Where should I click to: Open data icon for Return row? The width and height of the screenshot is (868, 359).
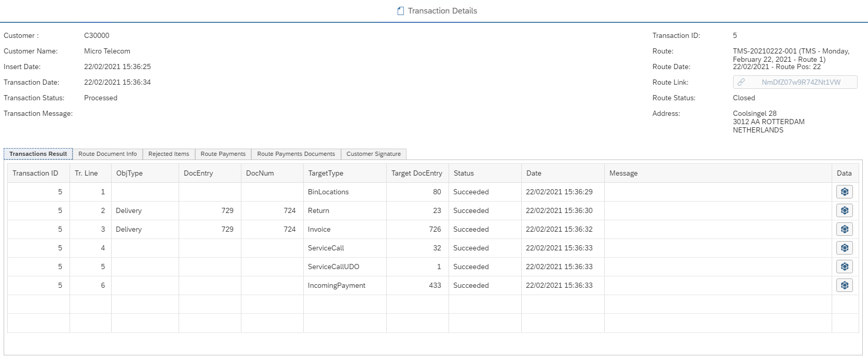(x=844, y=210)
